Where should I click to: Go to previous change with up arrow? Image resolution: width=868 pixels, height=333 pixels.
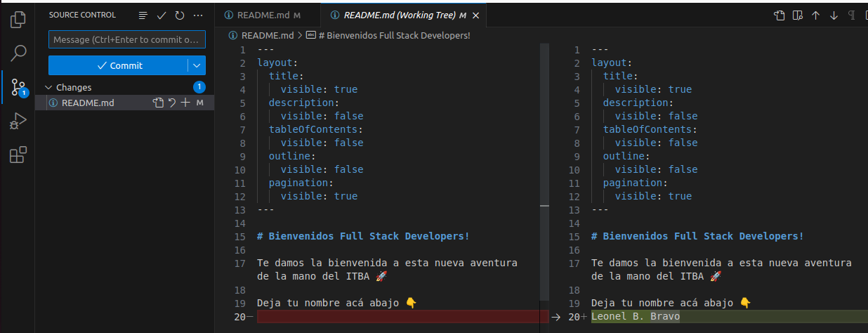[815, 15]
